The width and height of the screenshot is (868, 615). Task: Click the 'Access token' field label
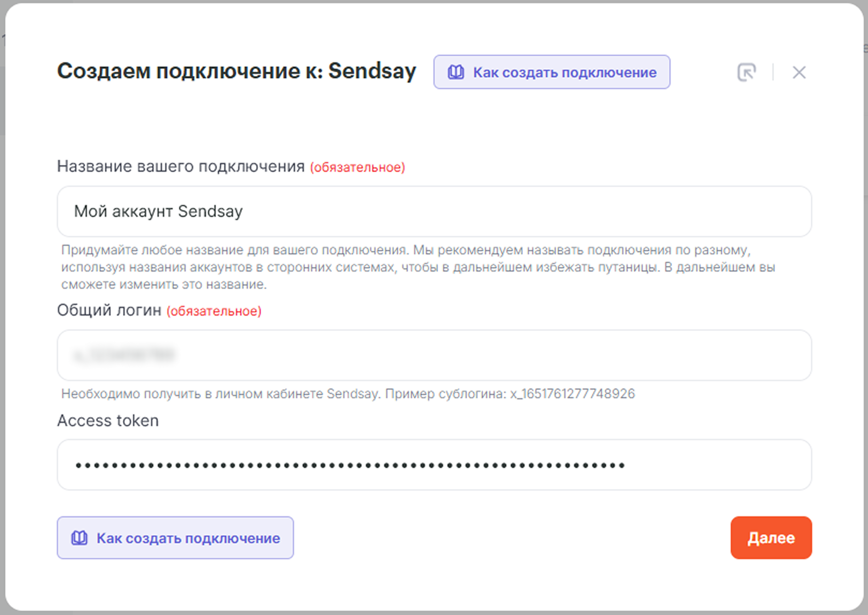pyautogui.click(x=108, y=420)
